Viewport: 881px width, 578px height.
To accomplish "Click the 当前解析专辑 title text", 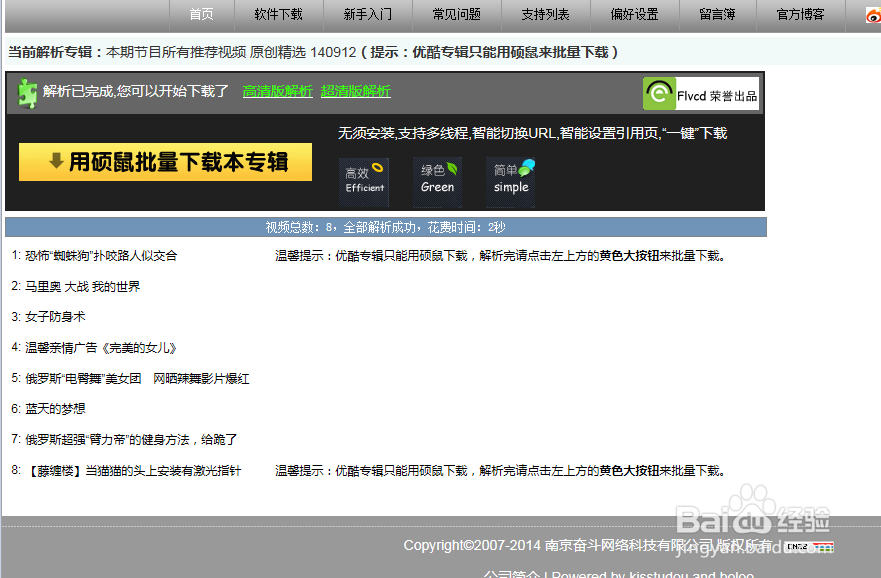I will coord(312,52).
